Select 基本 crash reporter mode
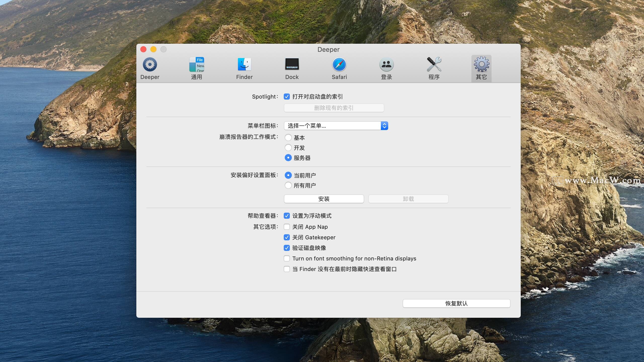Viewport: 644px width, 362px height. pos(288,138)
